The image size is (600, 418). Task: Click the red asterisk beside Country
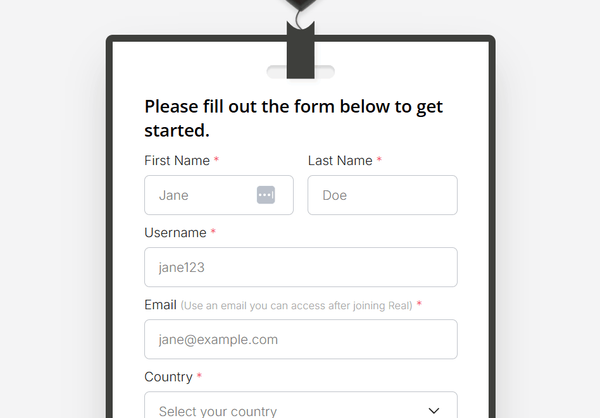point(199,376)
